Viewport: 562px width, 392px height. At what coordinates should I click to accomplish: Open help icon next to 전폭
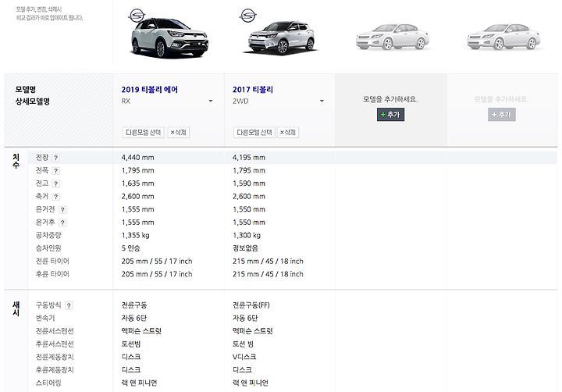[x=55, y=171]
